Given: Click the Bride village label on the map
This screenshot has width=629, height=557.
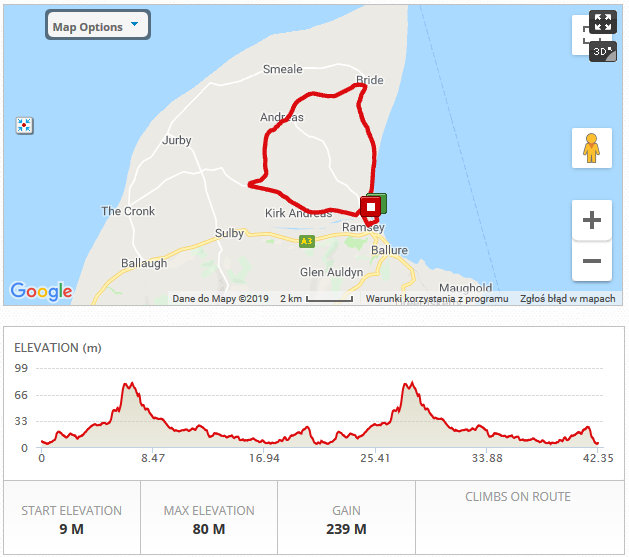Looking at the screenshot, I should point(370,80).
